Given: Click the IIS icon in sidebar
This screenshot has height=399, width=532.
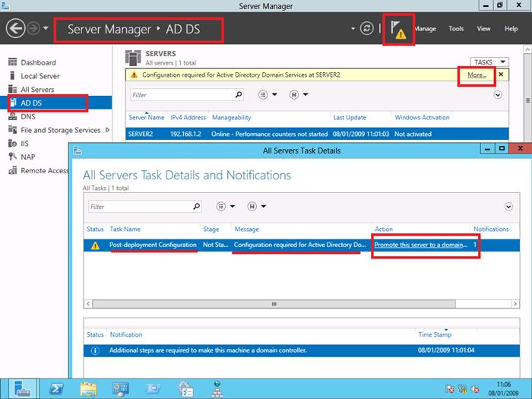Looking at the screenshot, I should tap(13, 143).
